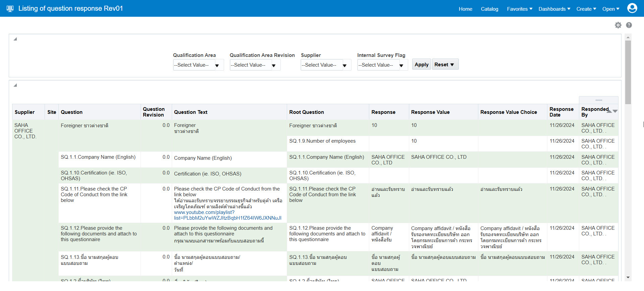Click the Apply button
The image size is (644, 291).
click(422, 65)
